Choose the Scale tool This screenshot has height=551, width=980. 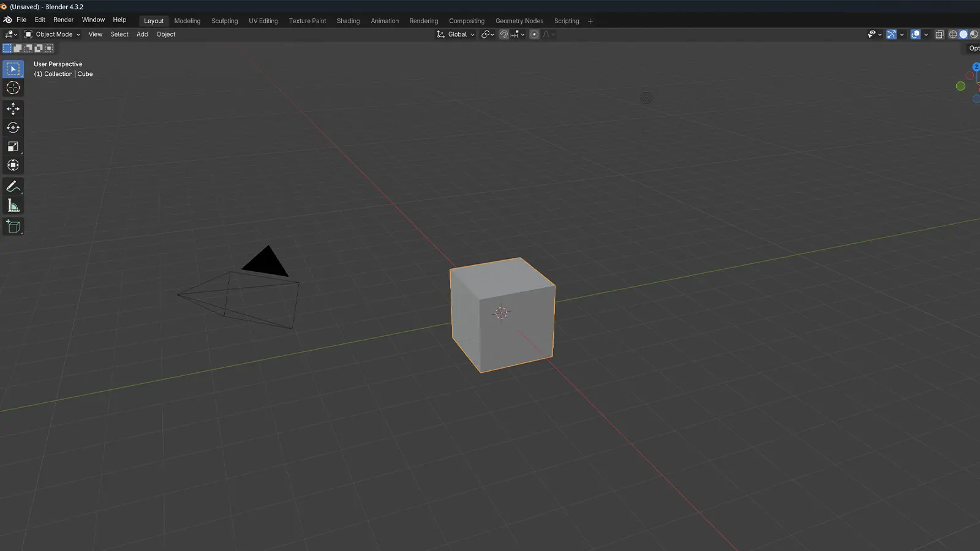tap(13, 147)
